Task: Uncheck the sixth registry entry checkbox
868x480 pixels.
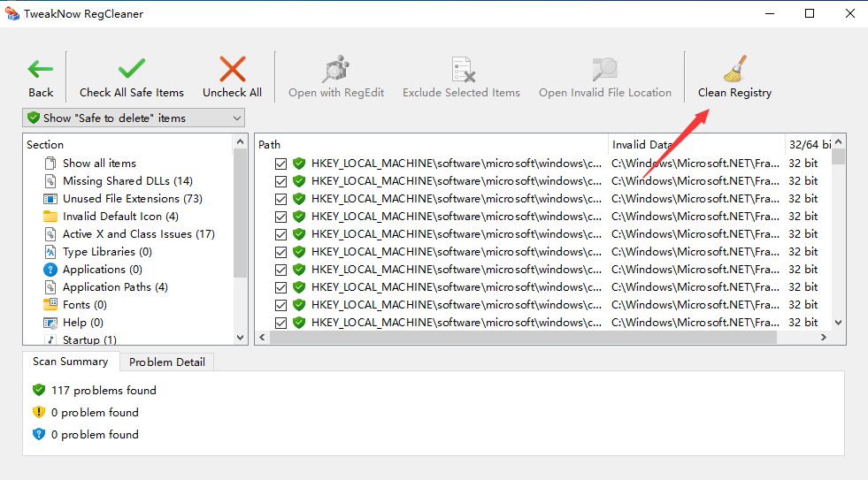Action: 280,252
